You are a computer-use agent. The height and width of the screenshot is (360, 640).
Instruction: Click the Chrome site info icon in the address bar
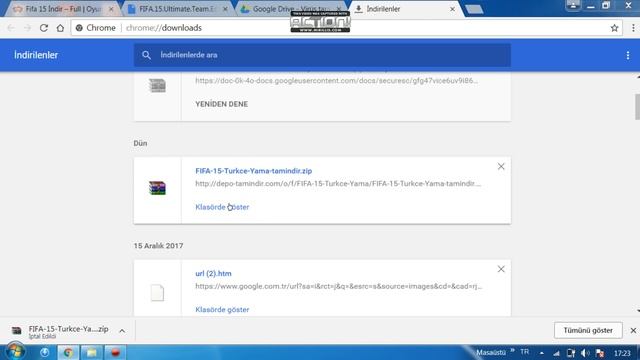(x=79, y=28)
